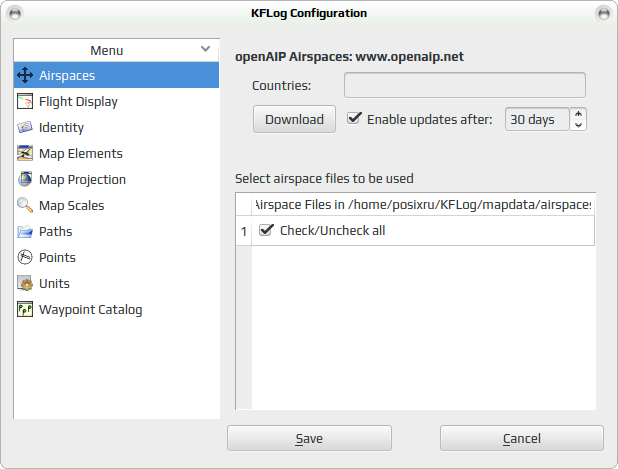Increase the update days spinner
The height and width of the screenshot is (469, 618).
click(x=578, y=114)
